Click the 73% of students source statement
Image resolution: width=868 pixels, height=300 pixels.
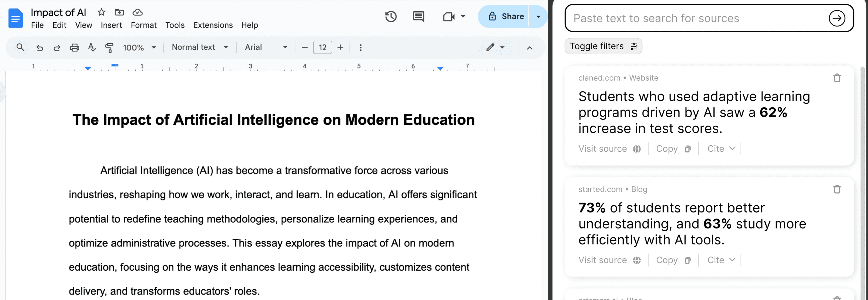tap(692, 224)
